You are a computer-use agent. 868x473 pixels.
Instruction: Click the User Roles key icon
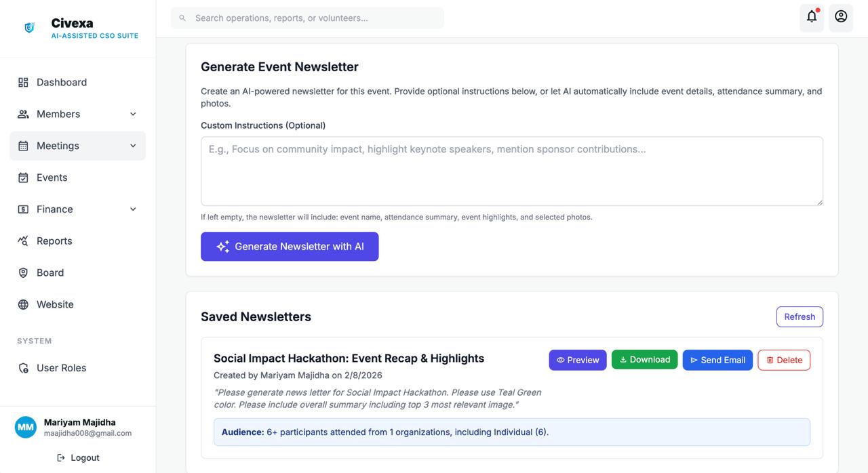tap(23, 368)
